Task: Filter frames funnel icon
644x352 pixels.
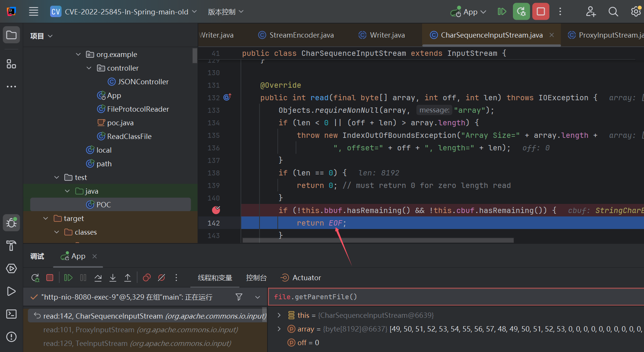Action: tap(239, 297)
